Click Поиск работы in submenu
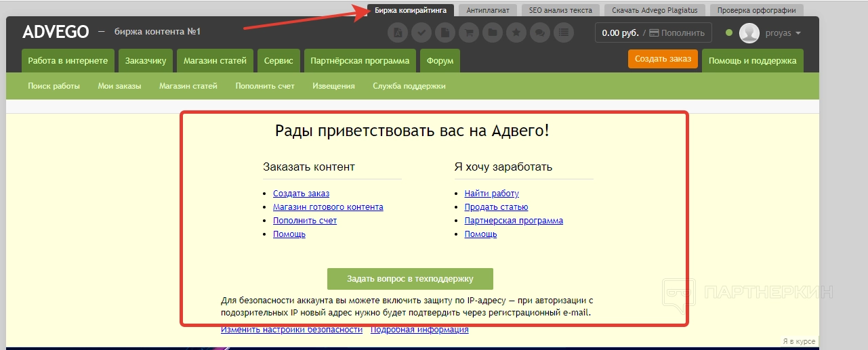This screenshot has width=868, height=350. (54, 86)
